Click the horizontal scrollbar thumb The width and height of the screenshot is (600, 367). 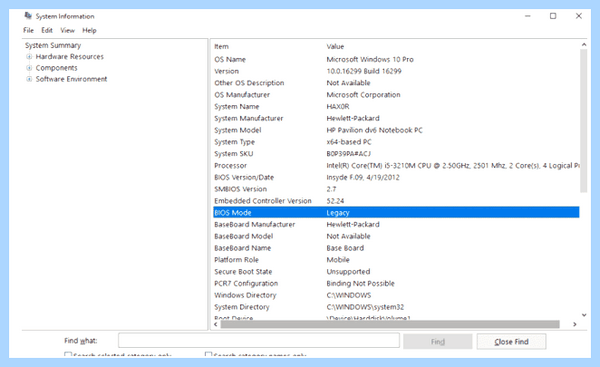point(390,324)
